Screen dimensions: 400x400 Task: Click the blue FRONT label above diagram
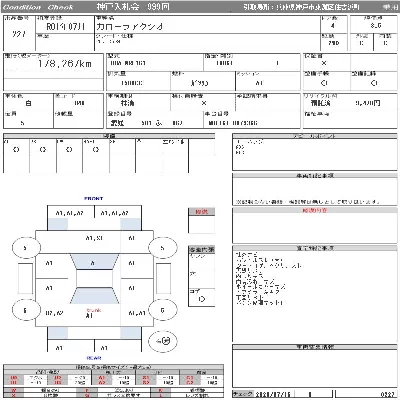pos(94,198)
